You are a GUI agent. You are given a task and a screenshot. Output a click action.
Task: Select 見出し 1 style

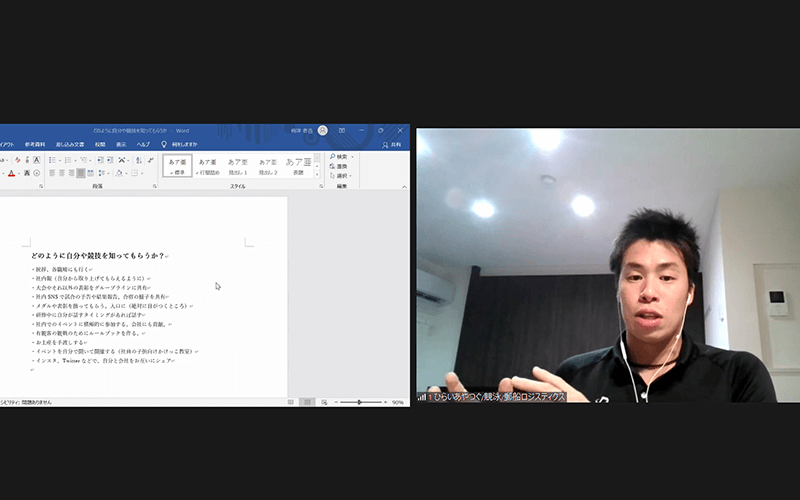click(x=238, y=166)
